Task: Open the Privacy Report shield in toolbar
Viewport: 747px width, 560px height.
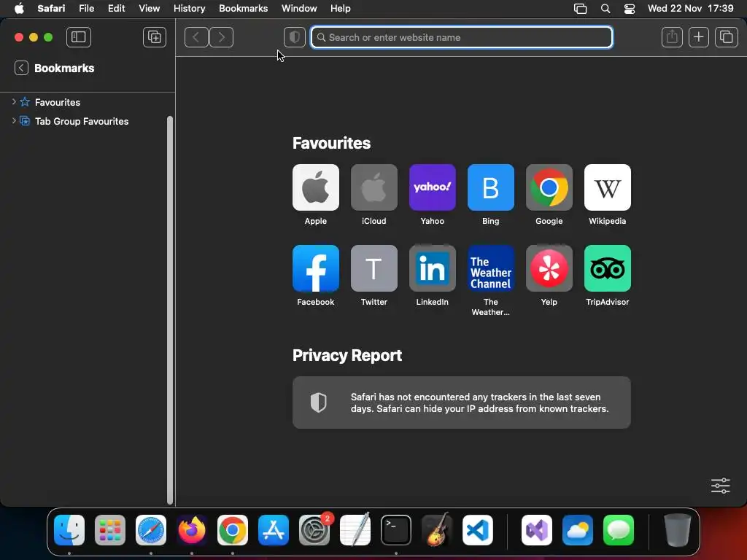Action: coord(295,37)
